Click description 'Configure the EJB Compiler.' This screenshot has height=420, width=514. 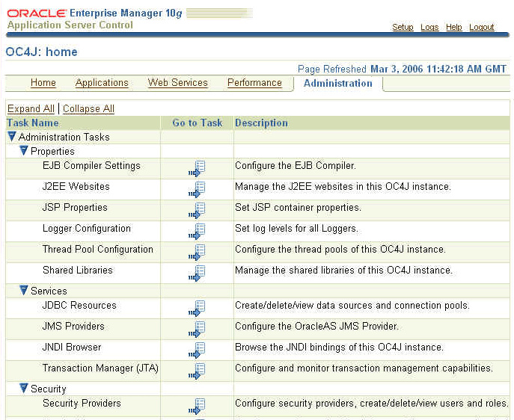click(x=296, y=166)
